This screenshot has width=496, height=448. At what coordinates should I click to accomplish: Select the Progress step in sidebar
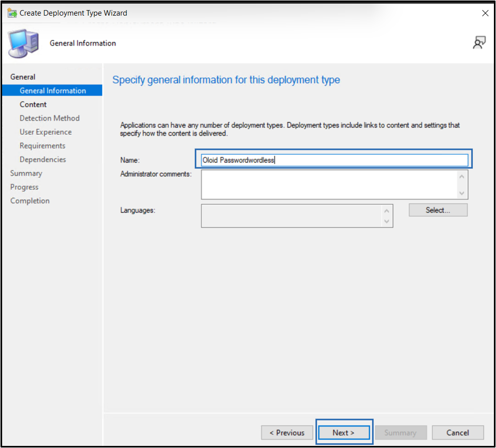tap(24, 187)
